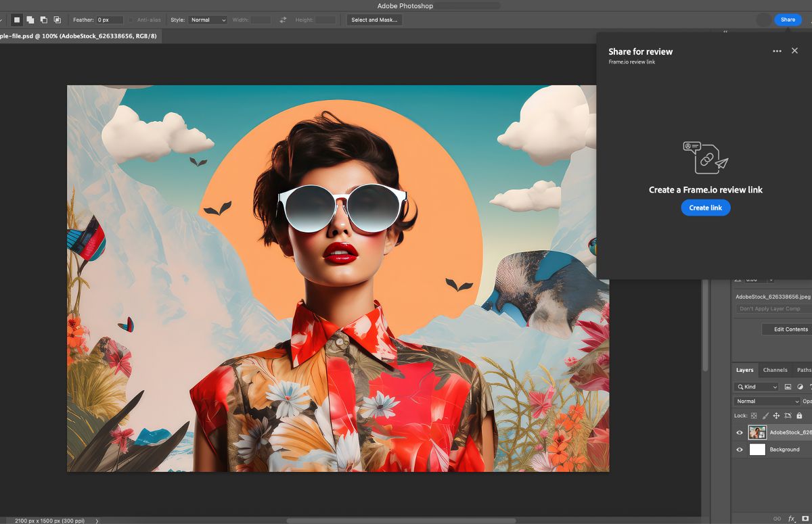Switch to the Paths tab
Image resolution: width=812 pixels, height=524 pixels.
[804, 370]
